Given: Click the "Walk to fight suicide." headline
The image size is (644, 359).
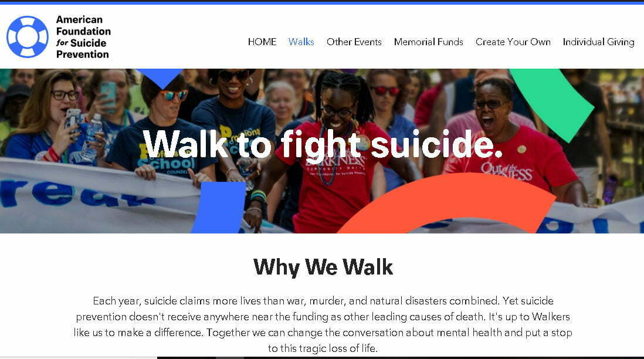Looking at the screenshot, I should (x=323, y=144).
